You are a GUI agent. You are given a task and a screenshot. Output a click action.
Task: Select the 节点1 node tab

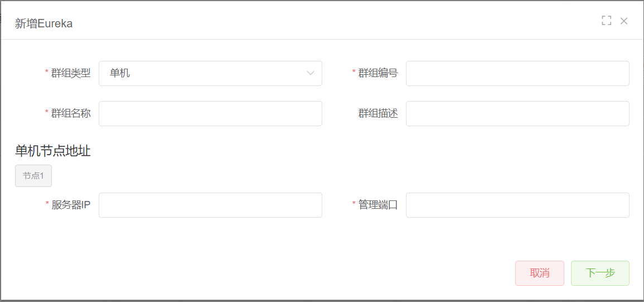pyautogui.click(x=33, y=176)
